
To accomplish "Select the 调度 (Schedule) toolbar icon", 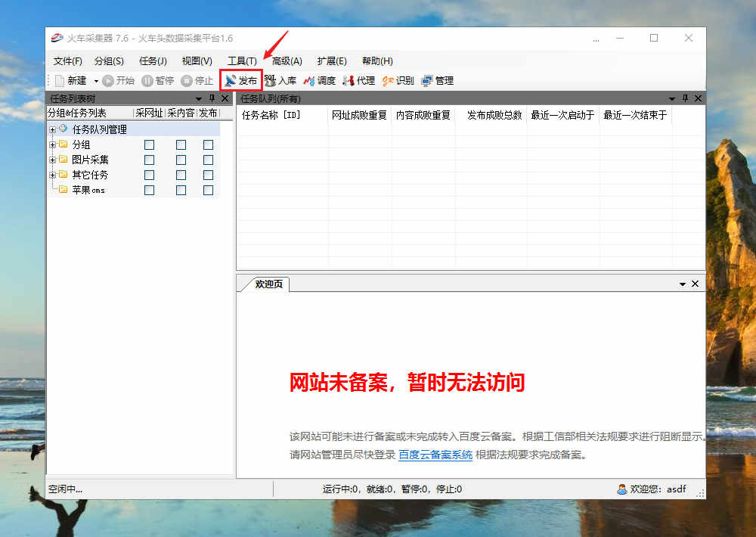I will point(320,80).
